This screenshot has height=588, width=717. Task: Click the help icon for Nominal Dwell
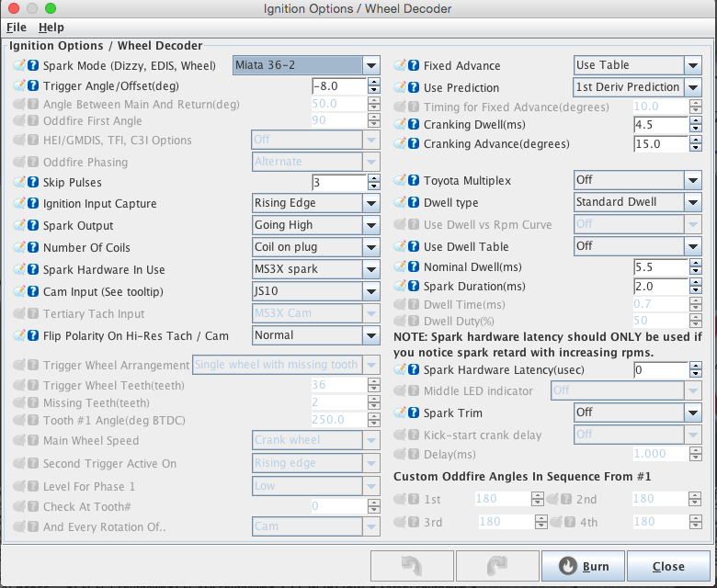tap(414, 266)
